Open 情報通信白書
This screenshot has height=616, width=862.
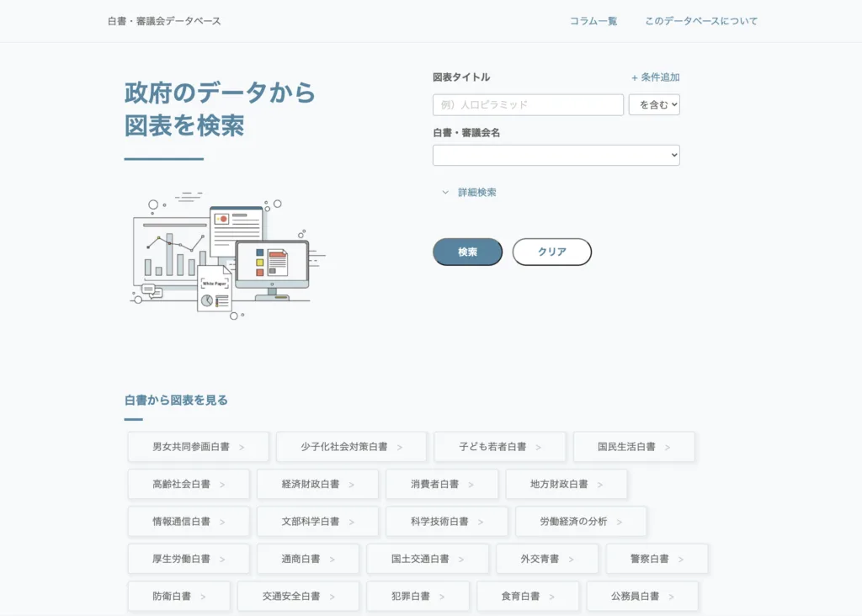tap(189, 522)
